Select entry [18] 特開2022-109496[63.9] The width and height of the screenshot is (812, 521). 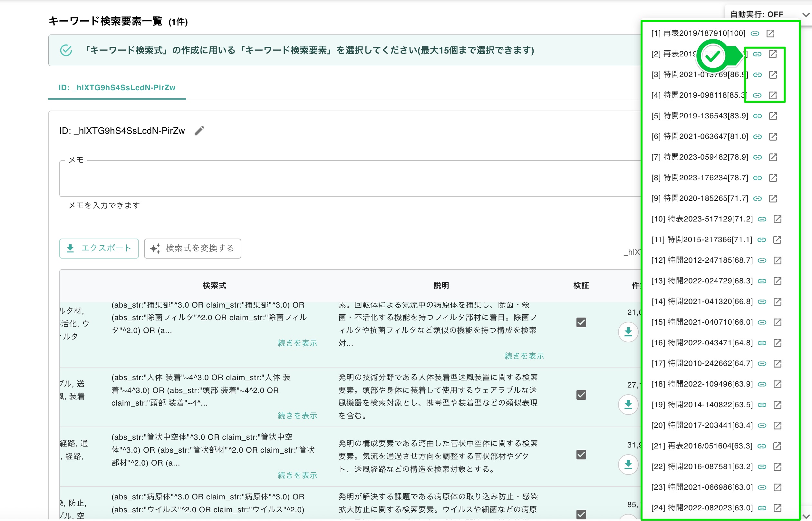702,384
